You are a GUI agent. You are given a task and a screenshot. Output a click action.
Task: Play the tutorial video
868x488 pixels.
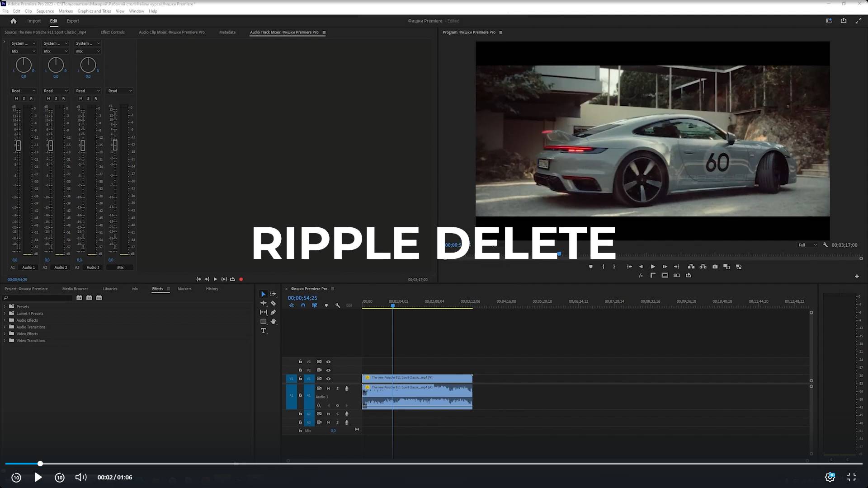click(x=38, y=477)
